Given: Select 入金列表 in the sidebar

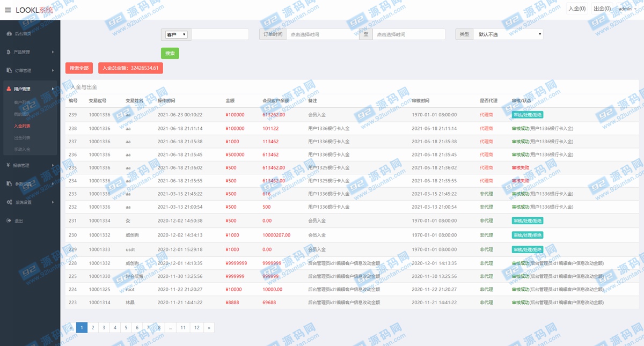Looking at the screenshot, I should (22, 126).
